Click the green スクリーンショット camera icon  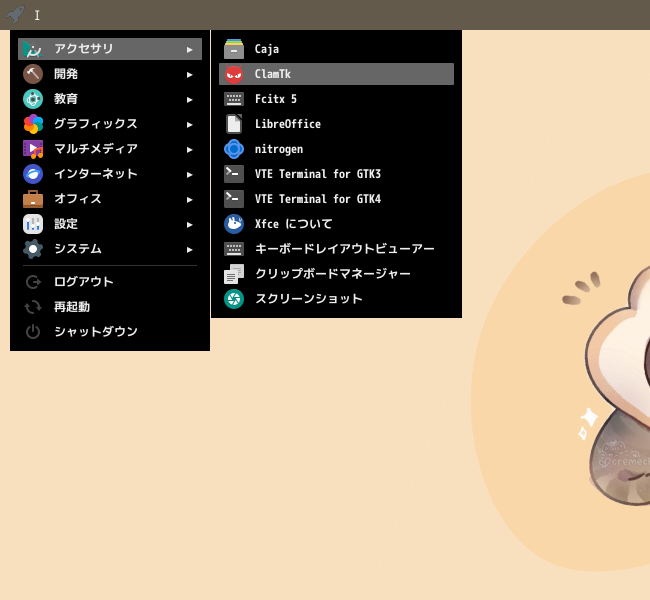point(234,299)
